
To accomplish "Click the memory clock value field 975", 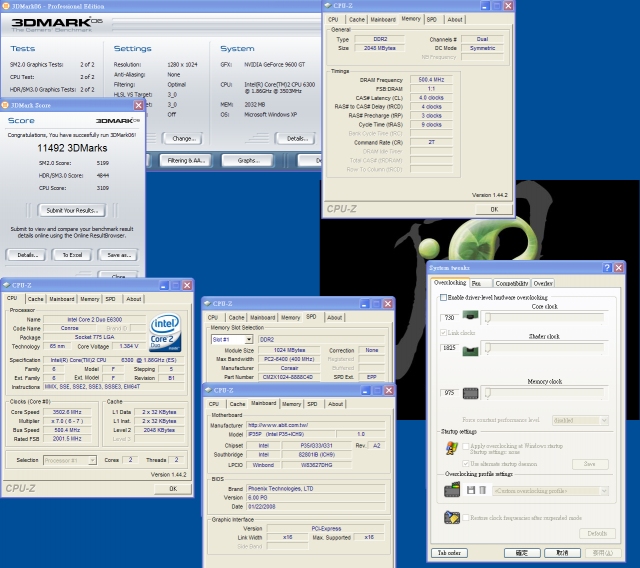I will 449,393.
